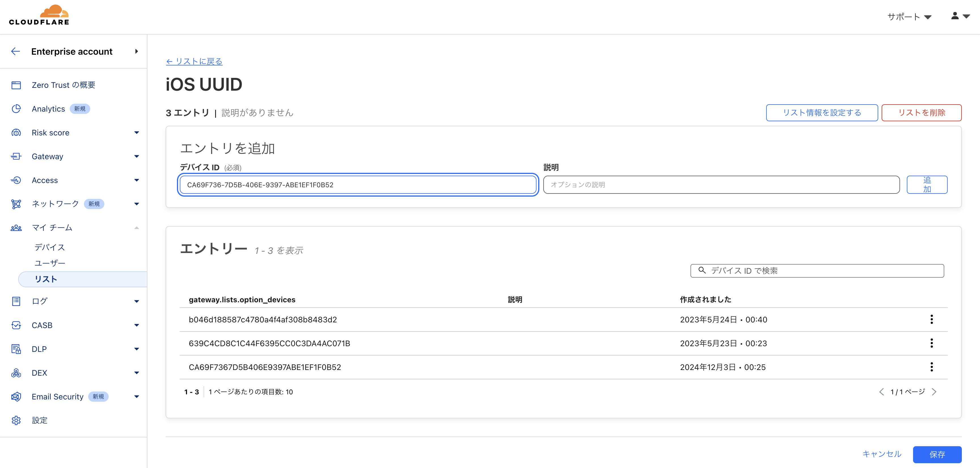Screen dimensions: 980x468
Task: Click the Cloudflare logo
Action: point(39,15)
